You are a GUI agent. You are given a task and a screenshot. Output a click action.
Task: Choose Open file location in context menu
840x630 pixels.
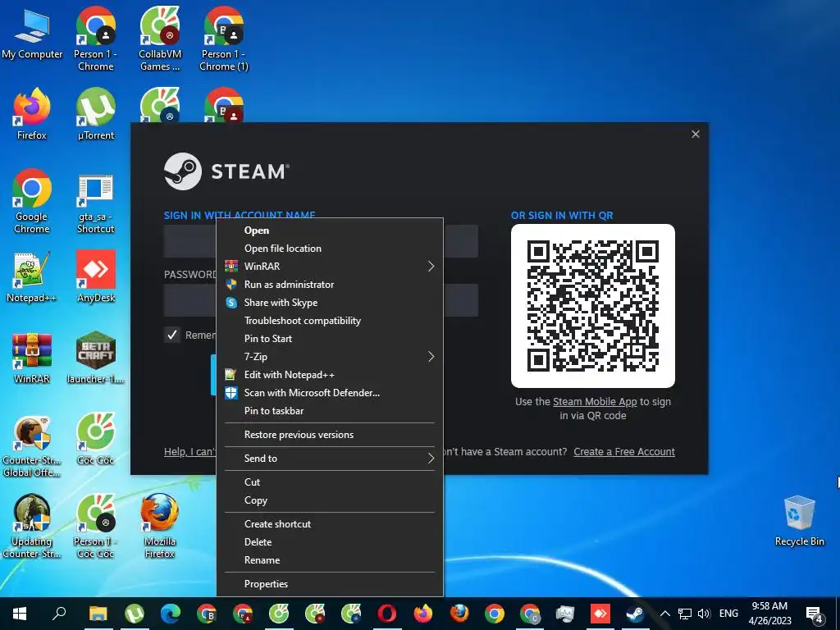click(330, 249)
